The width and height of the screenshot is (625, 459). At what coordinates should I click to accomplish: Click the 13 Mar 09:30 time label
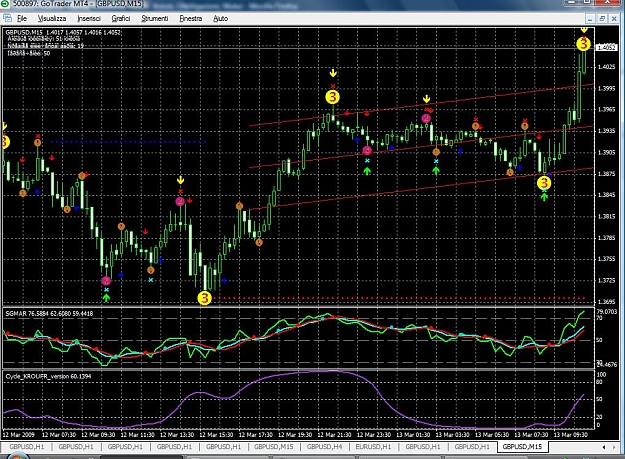pyautogui.click(x=570, y=434)
